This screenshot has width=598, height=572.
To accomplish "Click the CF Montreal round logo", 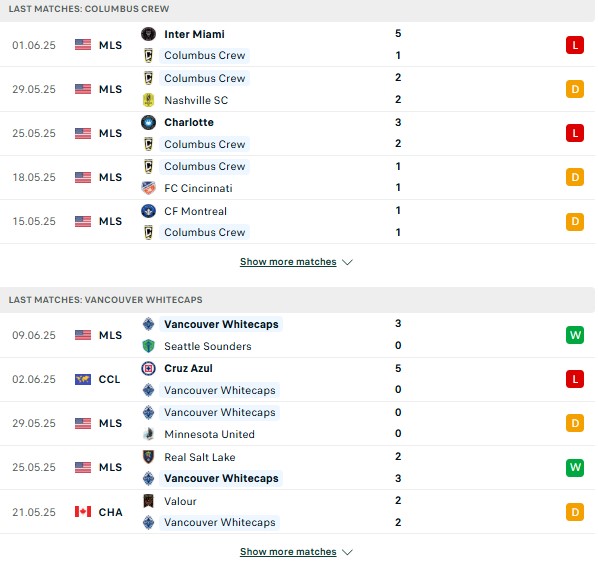I will tap(148, 211).
